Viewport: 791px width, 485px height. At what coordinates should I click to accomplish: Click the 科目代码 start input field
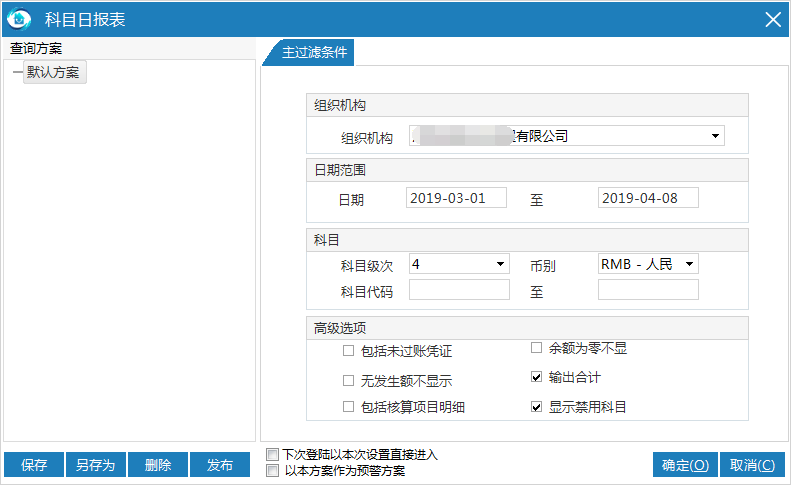[x=459, y=290]
